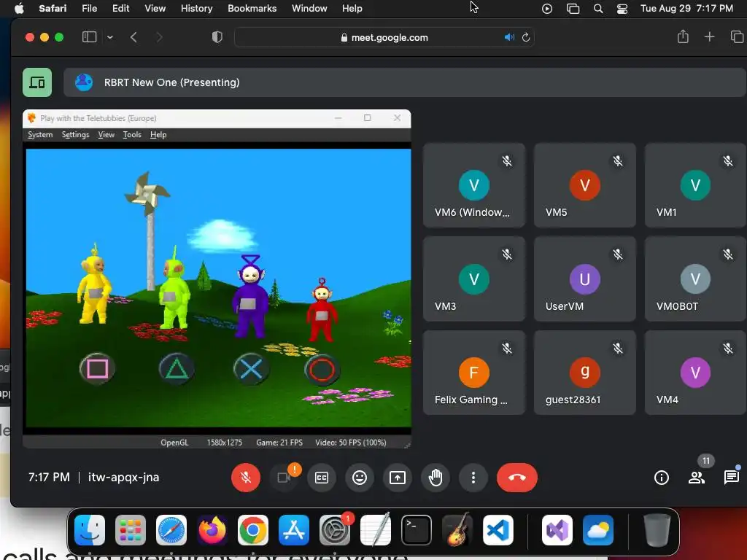Open the View menu in the emulator window
This screenshot has height=560, width=747.
107,135
